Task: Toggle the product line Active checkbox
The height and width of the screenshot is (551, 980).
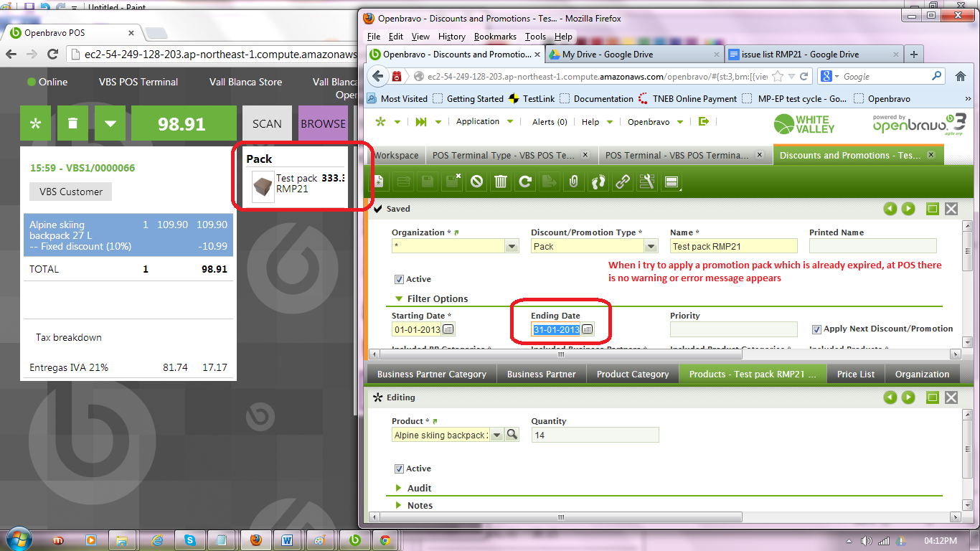Action: click(x=399, y=468)
